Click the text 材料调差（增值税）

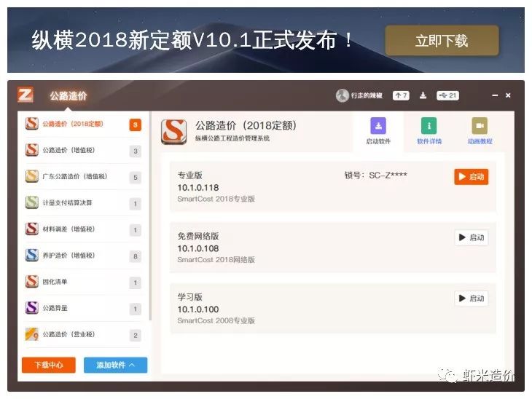(x=69, y=229)
